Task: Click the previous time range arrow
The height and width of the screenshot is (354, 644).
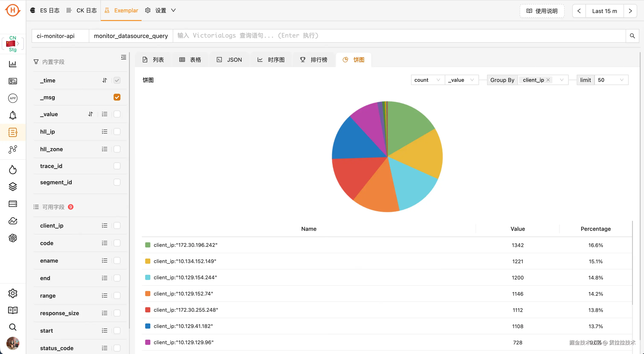Action: tap(579, 11)
